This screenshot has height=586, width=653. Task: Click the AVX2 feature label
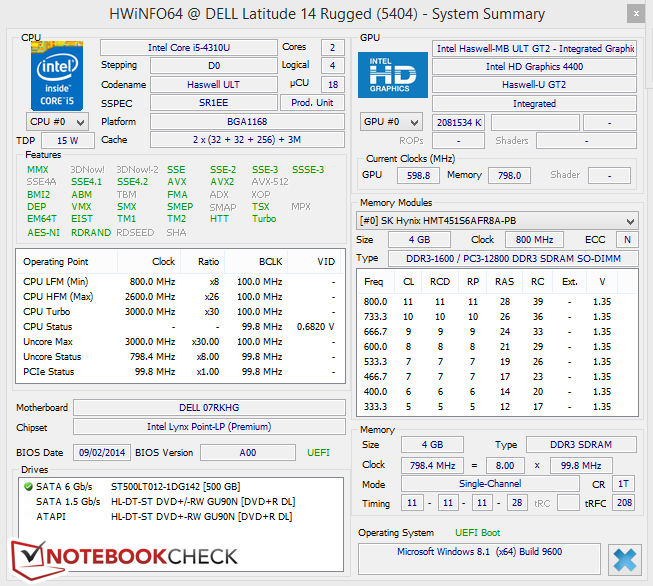[x=222, y=182]
